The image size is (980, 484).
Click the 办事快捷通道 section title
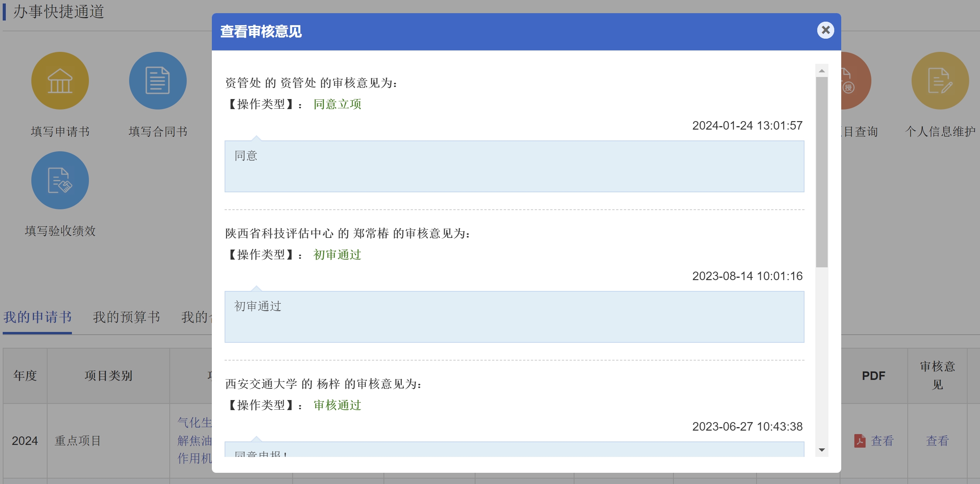tap(59, 12)
